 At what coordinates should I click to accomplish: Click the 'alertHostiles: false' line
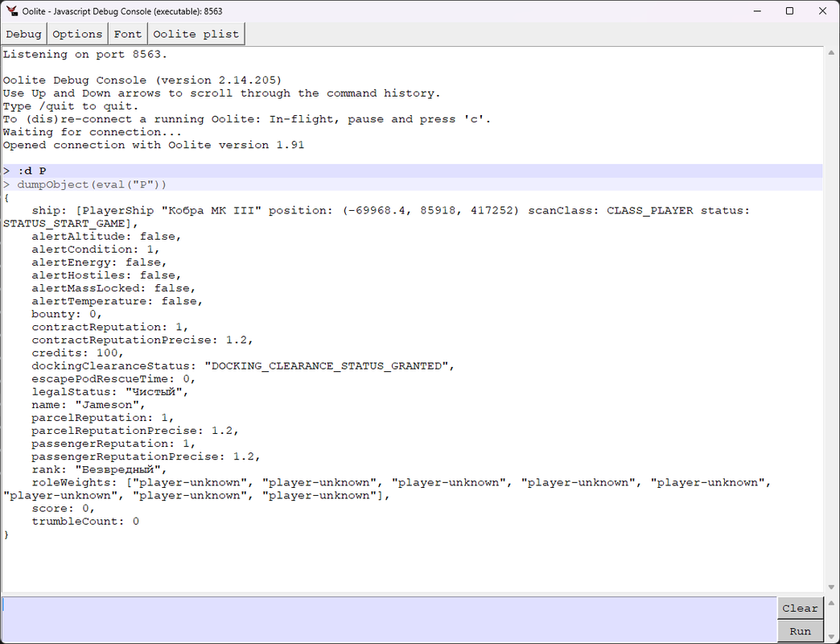pos(106,275)
